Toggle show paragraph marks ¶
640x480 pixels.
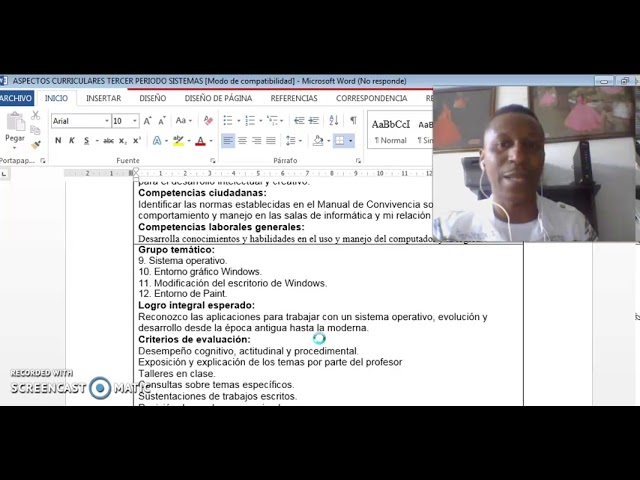pos(353,120)
